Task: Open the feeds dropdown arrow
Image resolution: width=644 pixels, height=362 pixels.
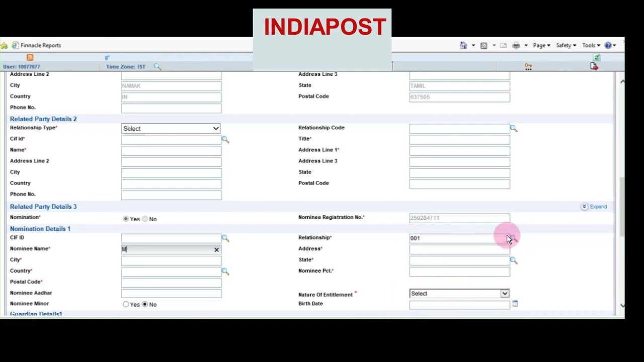Action: click(494, 45)
